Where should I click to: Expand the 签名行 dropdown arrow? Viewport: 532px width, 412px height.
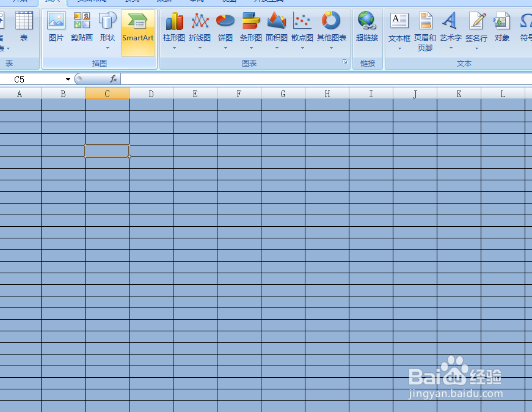click(x=476, y=48)
